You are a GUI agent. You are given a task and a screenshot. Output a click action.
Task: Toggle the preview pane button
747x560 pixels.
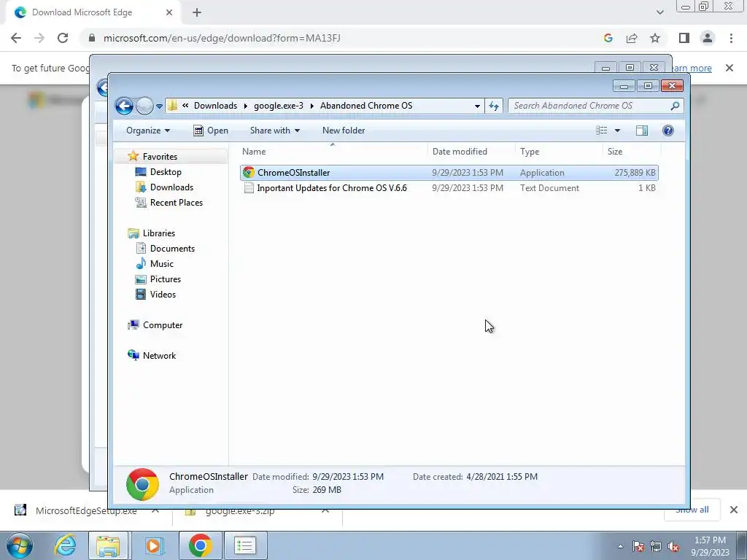tap(642, 131)
